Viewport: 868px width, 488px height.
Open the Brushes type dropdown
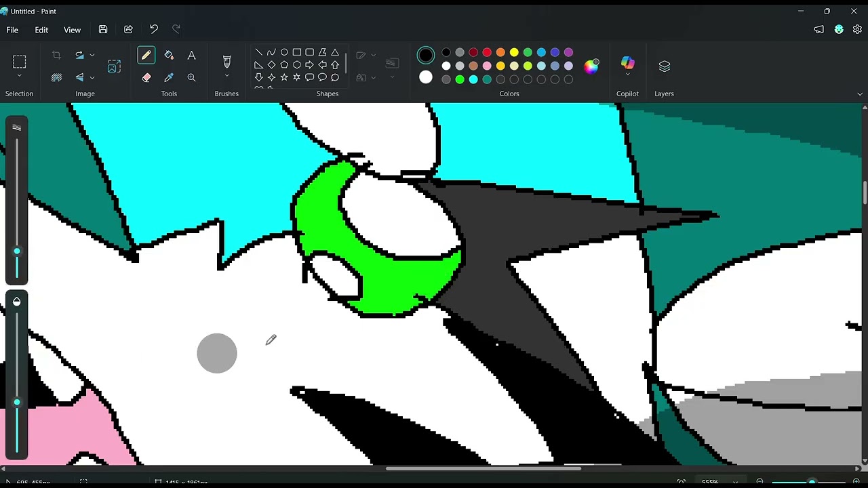coord(226,76)
